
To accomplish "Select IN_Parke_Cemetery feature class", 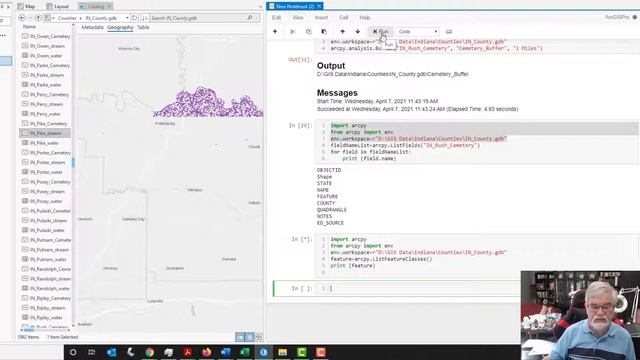I will point(46,65).
